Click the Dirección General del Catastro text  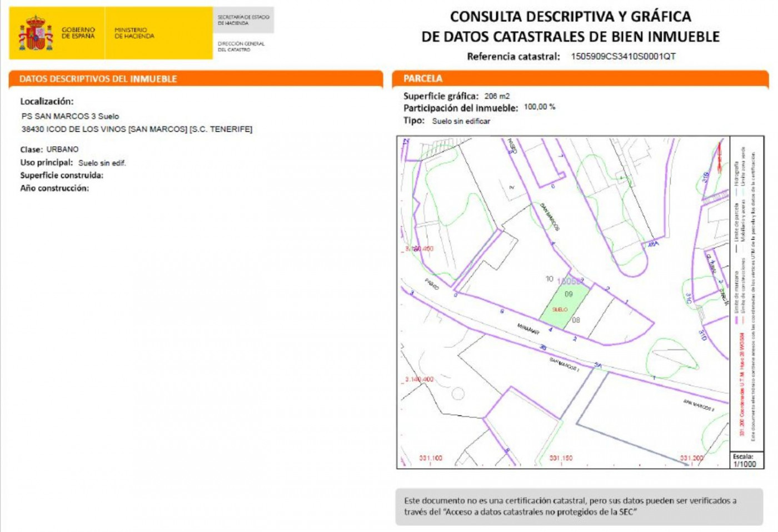pos(241,46)
